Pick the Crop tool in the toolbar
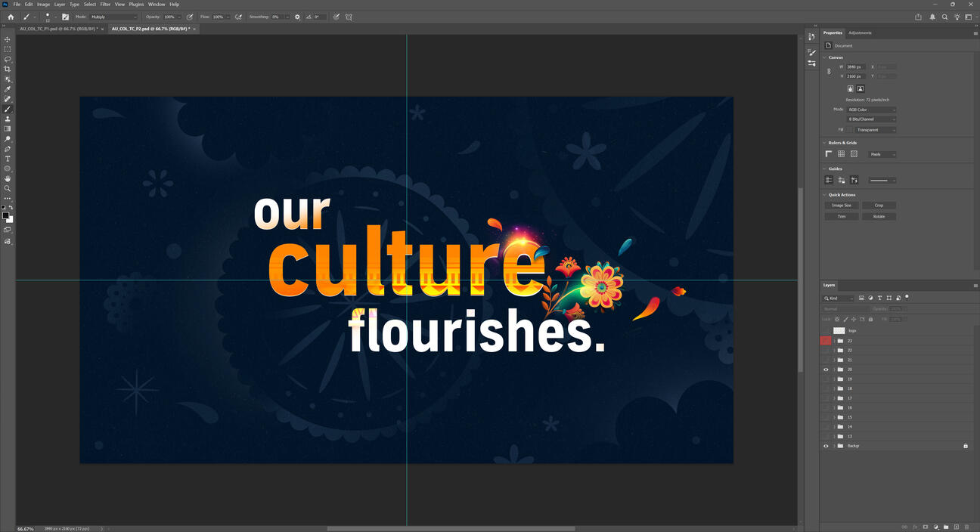 (8, 69)
